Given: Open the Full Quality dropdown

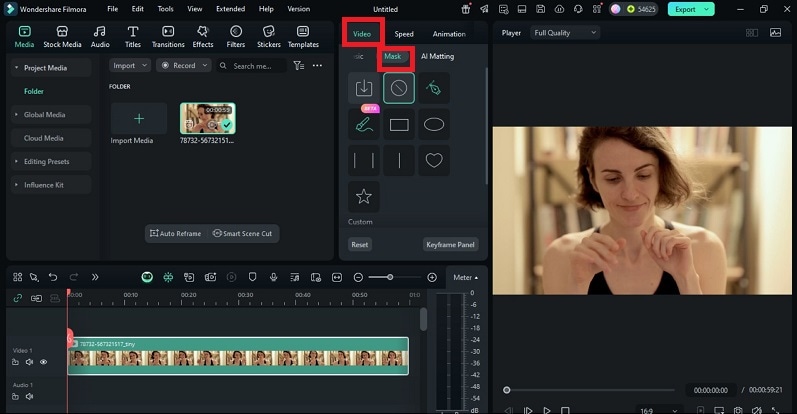Looking at the screenshot, I should click(x=565, y=33).
